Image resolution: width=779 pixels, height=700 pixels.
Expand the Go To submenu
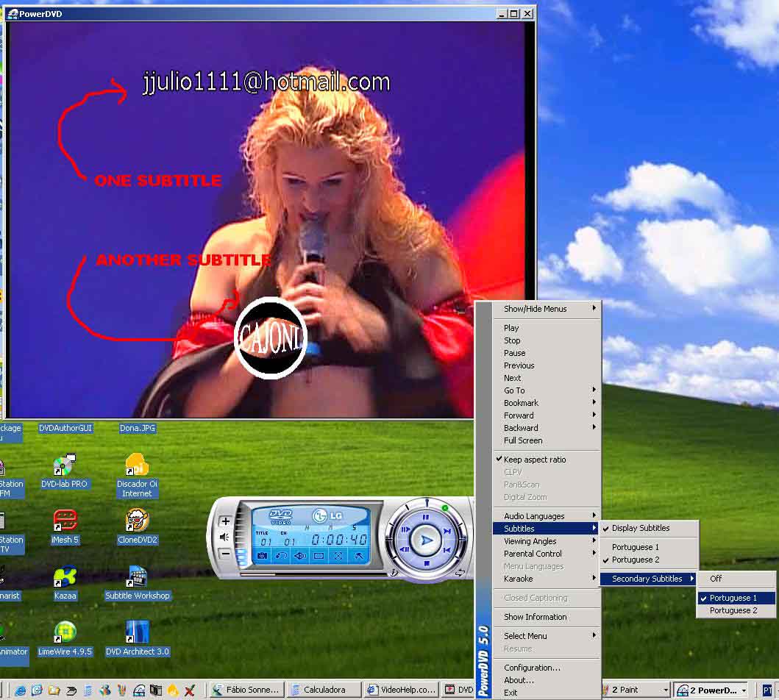pos(547,390)
